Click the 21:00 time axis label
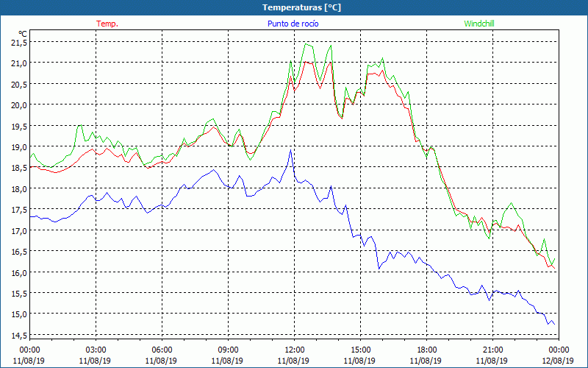 492,350
